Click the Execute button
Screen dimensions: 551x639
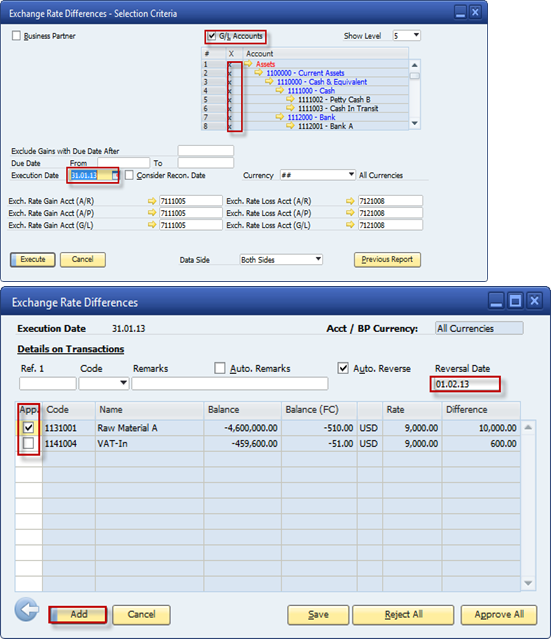pos(33,260)
